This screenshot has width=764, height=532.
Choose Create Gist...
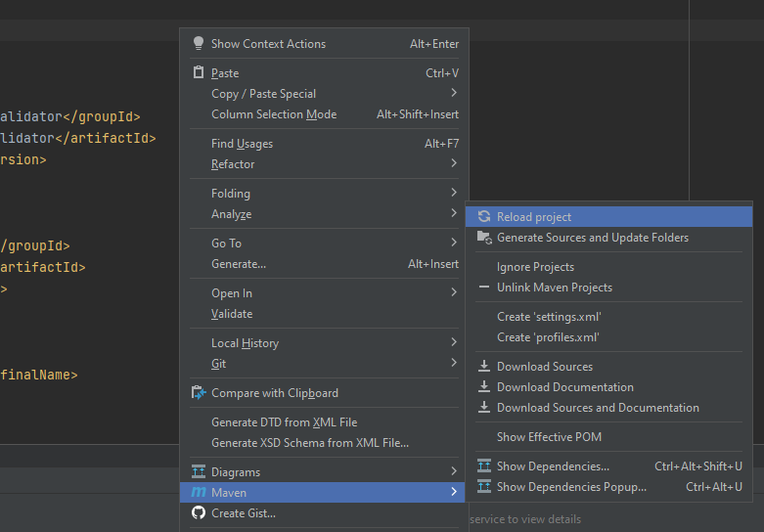coord(324,513)
